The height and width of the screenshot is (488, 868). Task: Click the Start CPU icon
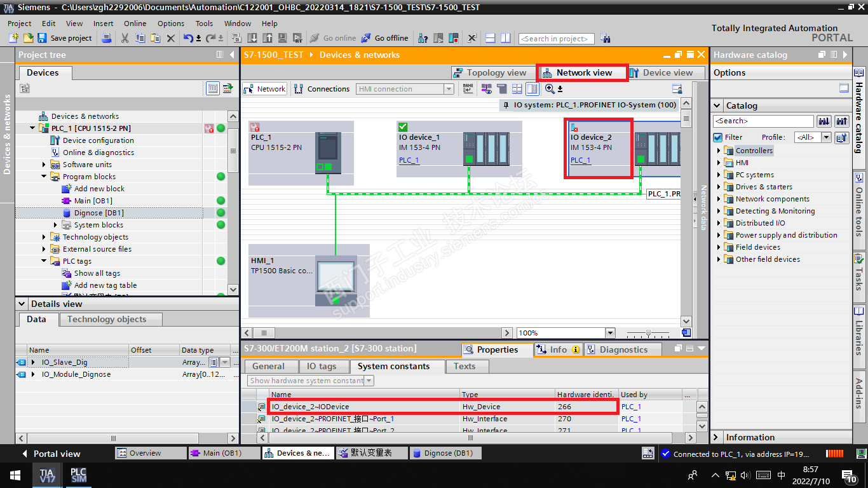(x=438, y=38)
